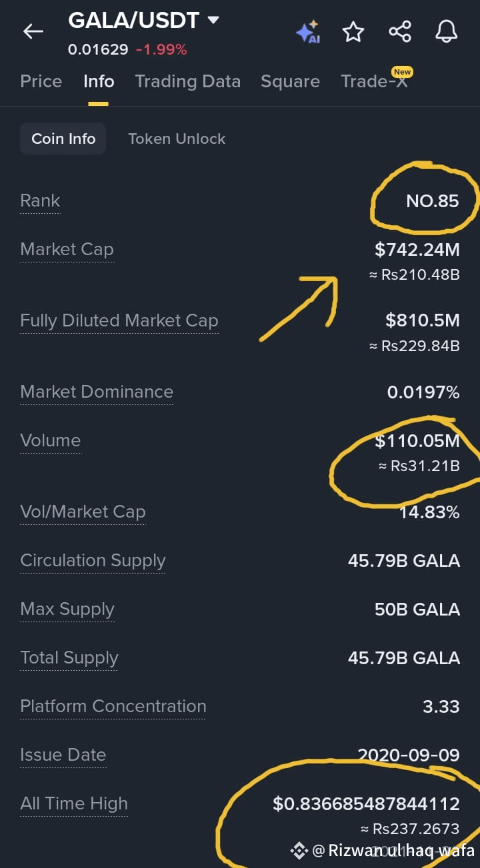
Task: Open the Trade-X tab
Action: coord(375,81)
